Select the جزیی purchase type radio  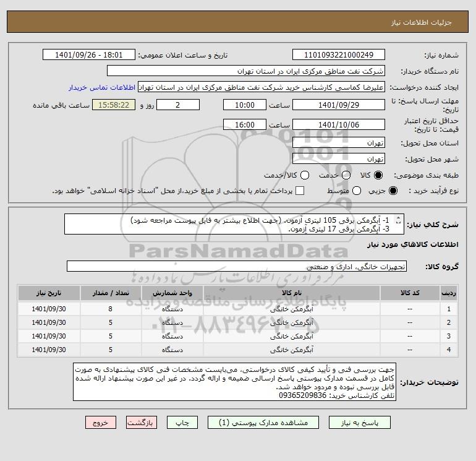pos(393,191)
